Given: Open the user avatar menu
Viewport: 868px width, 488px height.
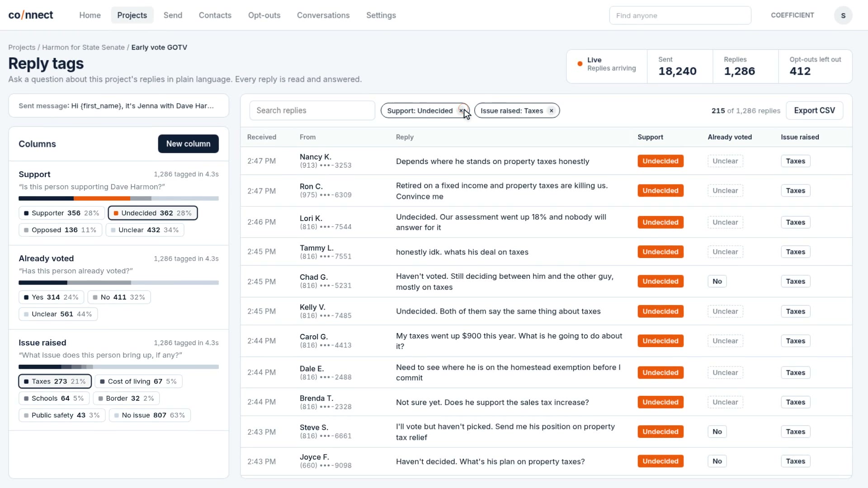Looking at the screenshot, I should (843, 15).
